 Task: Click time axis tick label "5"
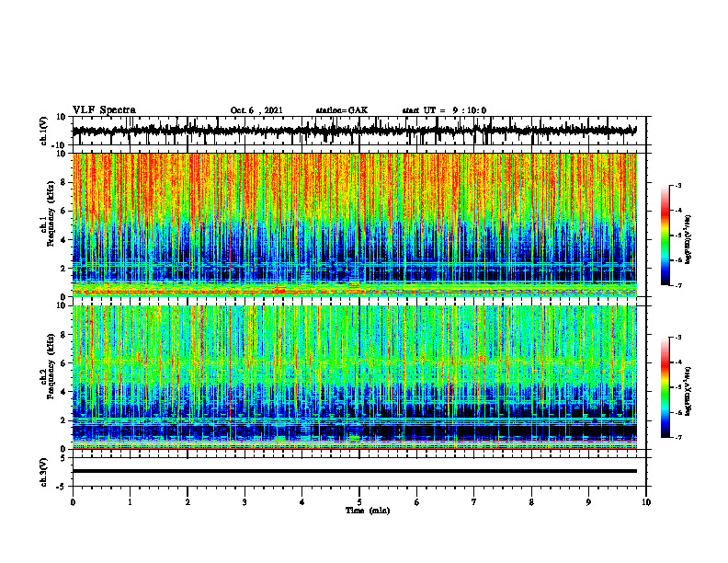pyautogui.click(x=359, y=502)
